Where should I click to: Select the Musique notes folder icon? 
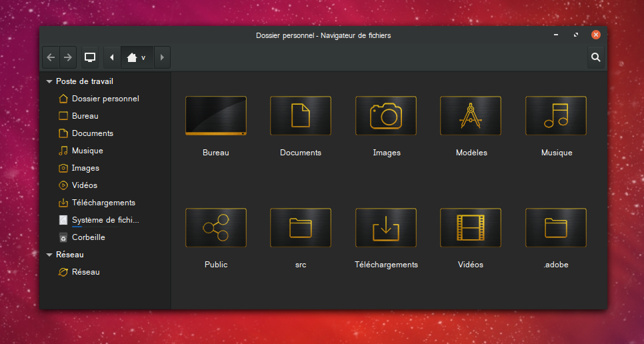tap(556, 116)
